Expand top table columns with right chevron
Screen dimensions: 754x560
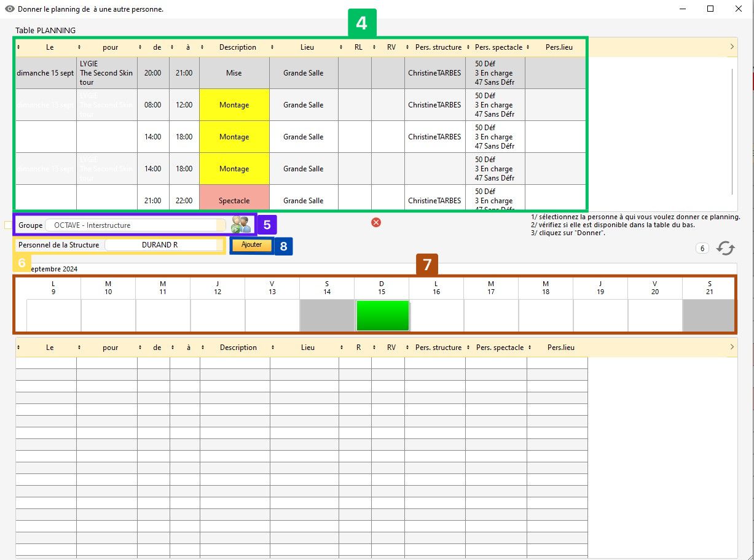(732, 47)
